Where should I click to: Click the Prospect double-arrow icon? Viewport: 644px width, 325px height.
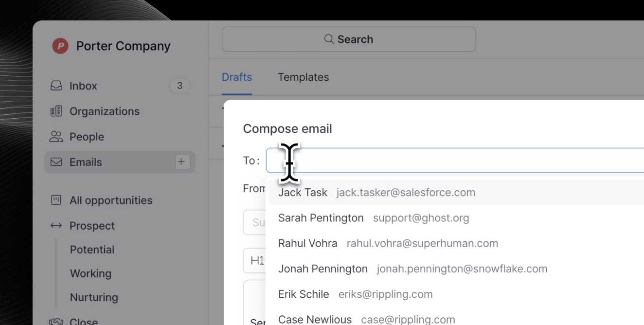56,225
